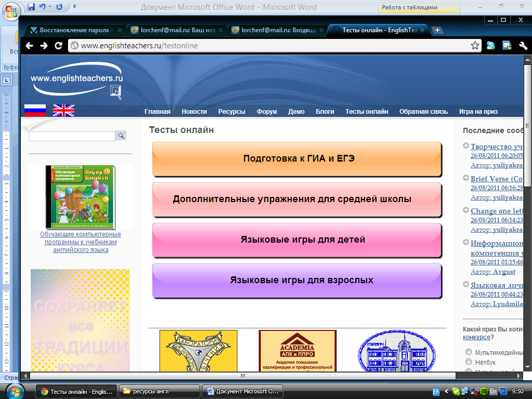
Task: Click Дополнительные упражнения для средней школы button
Action: (297, 199)
